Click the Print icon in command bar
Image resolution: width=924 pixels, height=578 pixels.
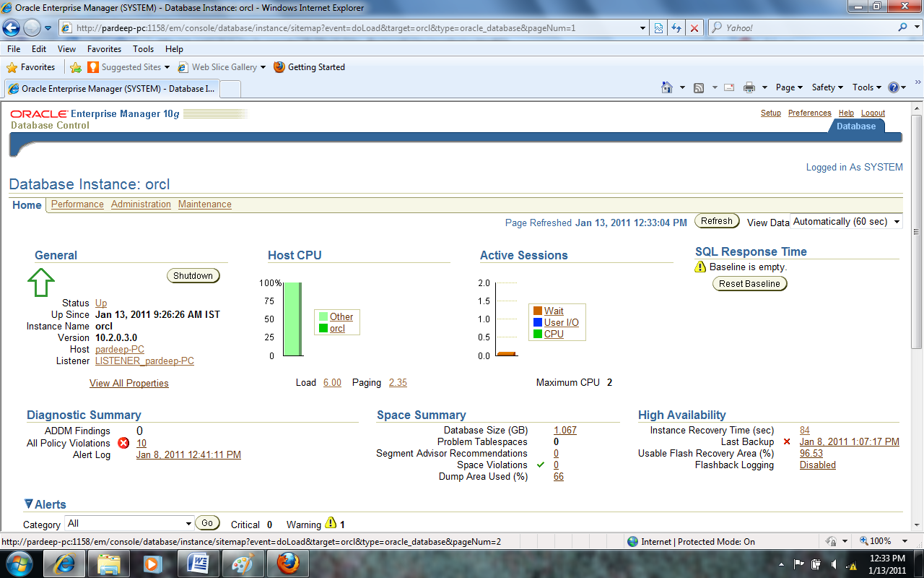click(x=749, y=87)
